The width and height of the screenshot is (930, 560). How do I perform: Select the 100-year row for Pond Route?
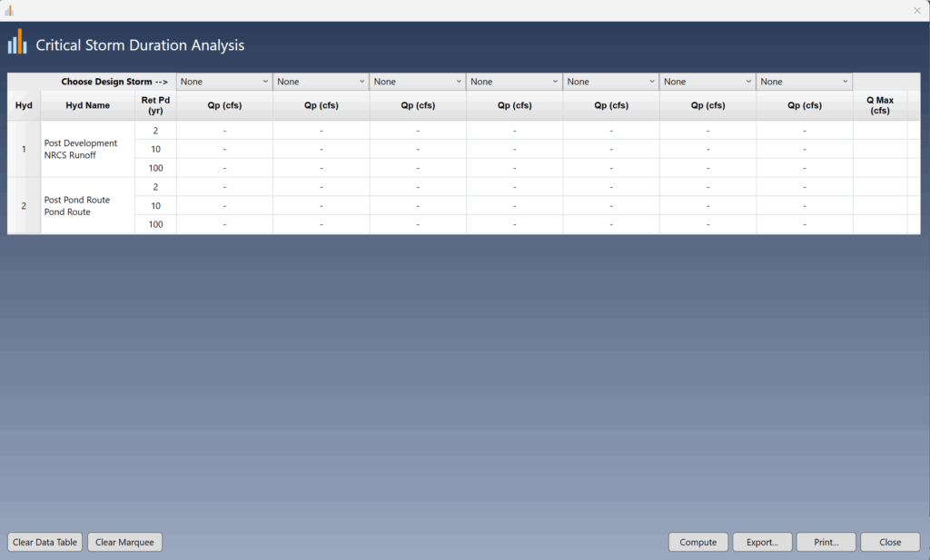click(x=154, y=224)
